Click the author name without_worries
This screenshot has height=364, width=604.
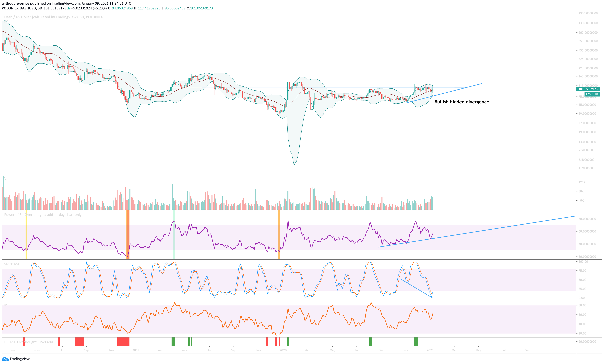click(15, 3)
